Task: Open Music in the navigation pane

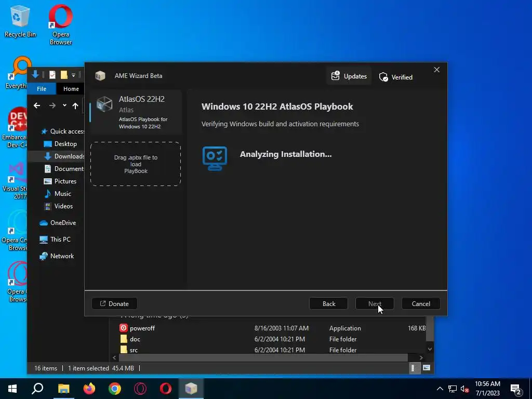Action: point(58,194)
